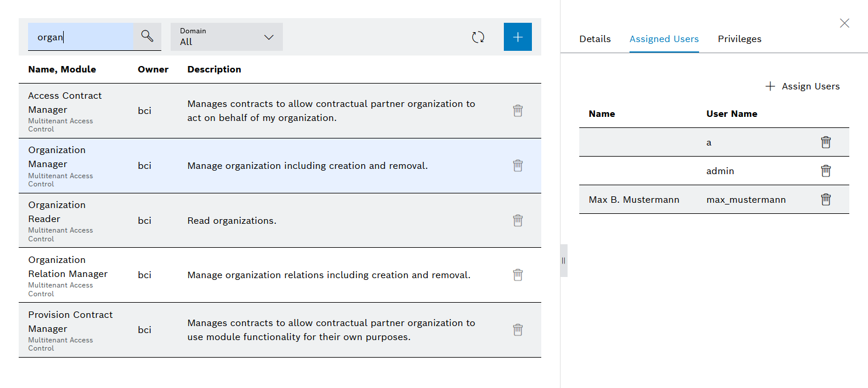This screenshot has width=868, height=388.
Task: Click the blue plus add button
Action: click(517, 37)
